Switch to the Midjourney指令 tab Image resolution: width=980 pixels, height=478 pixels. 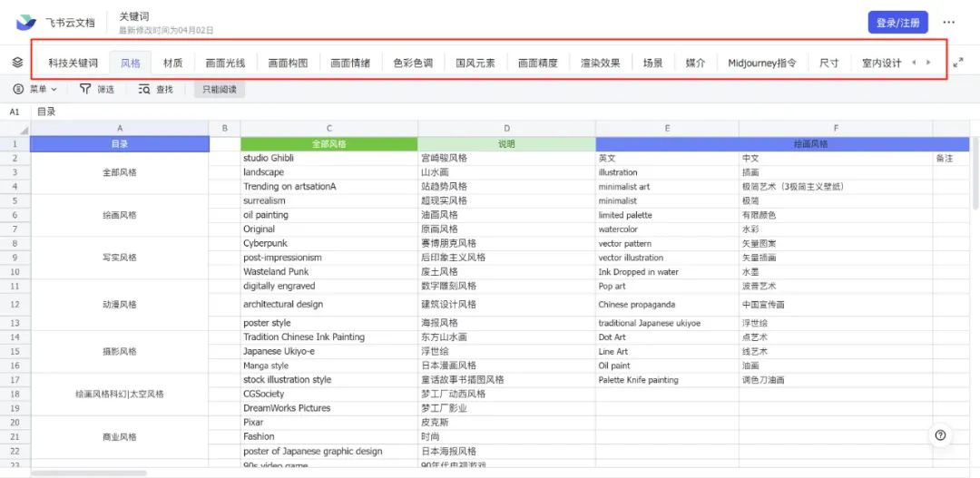(762, 63)
